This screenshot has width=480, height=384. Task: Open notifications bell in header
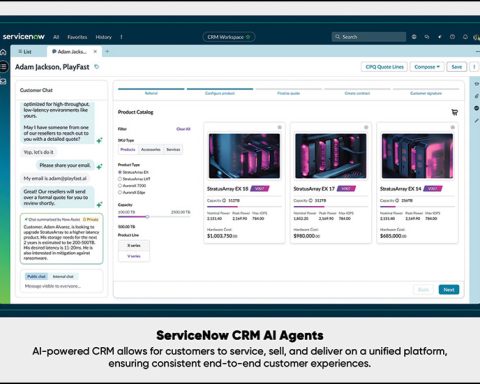pos(465,37)
